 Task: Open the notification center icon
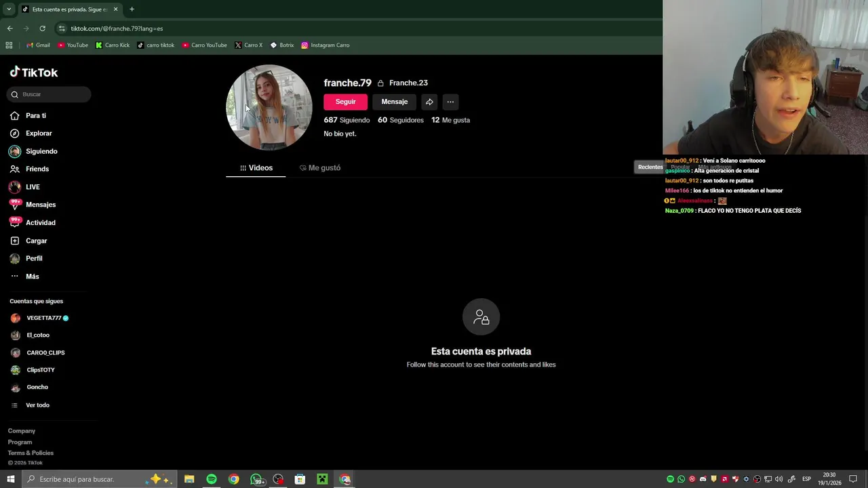(853, 479)
